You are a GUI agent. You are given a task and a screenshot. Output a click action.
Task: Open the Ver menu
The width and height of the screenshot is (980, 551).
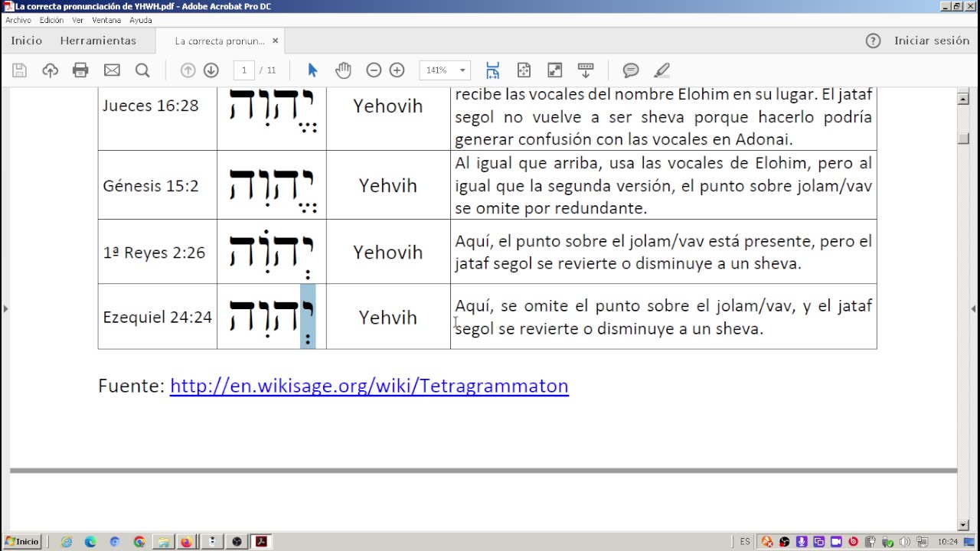coord(77,20)
